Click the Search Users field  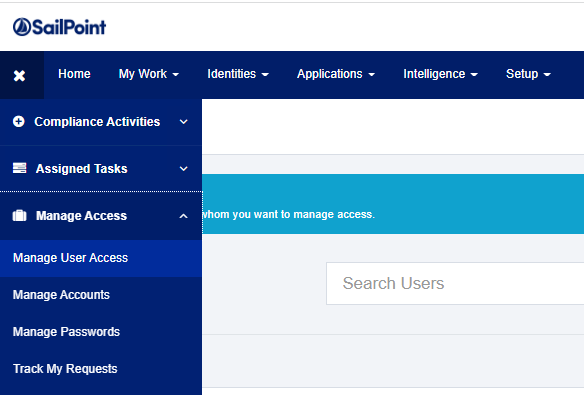[x=455, y=284]
